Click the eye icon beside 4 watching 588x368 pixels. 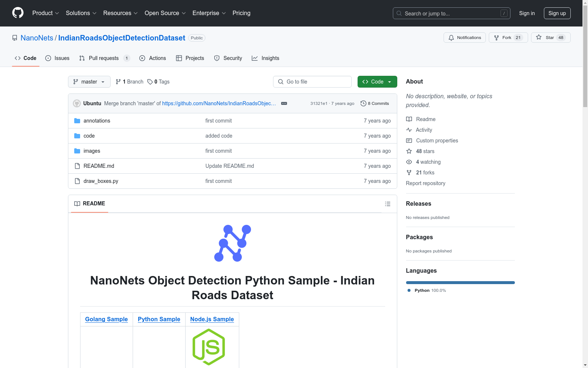click(x=409, y=162)
